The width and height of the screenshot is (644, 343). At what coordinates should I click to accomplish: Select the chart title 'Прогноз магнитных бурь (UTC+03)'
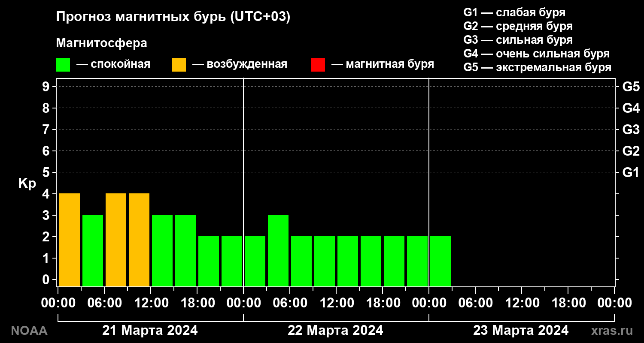tap(173, 17)
